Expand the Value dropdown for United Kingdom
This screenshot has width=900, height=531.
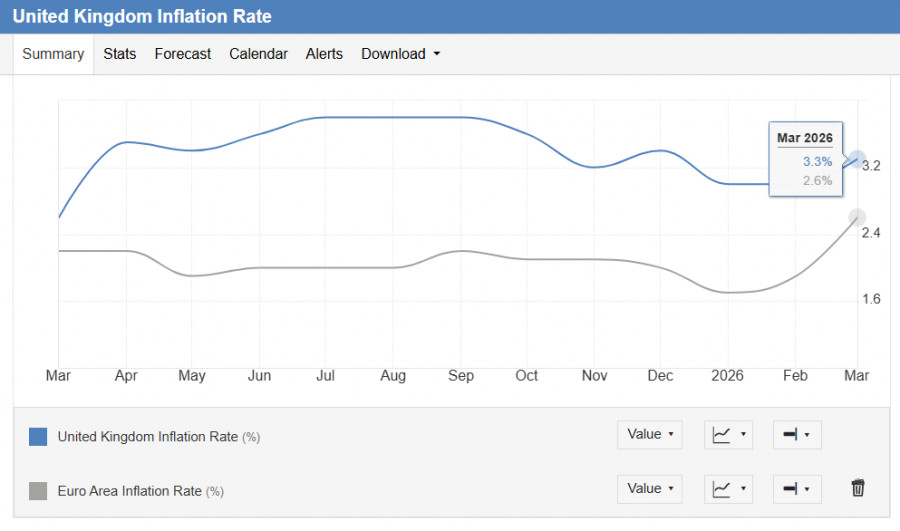click(x=650, y=435)
